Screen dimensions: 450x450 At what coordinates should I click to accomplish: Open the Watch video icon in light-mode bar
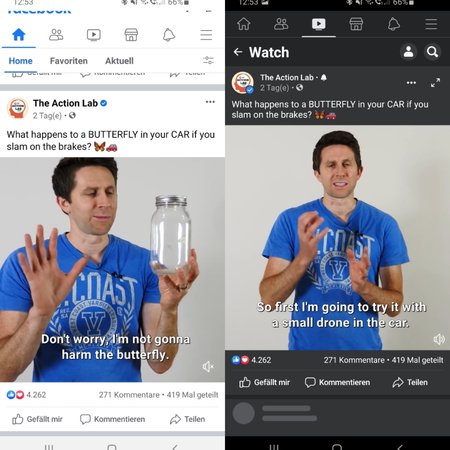click(x=94, y=35)
